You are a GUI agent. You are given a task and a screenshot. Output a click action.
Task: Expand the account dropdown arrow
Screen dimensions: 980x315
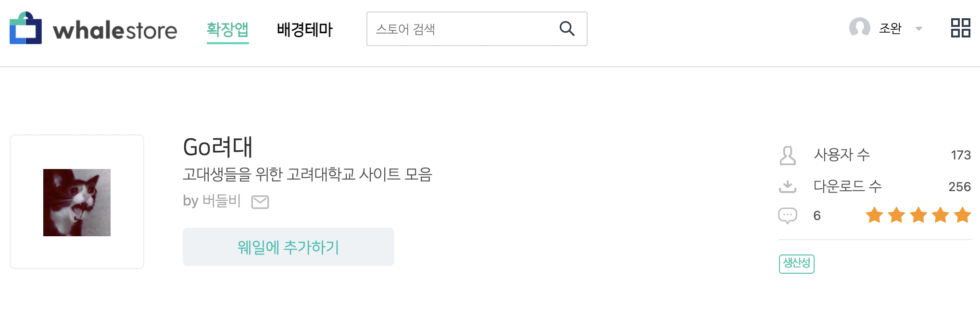click(918, 29)
